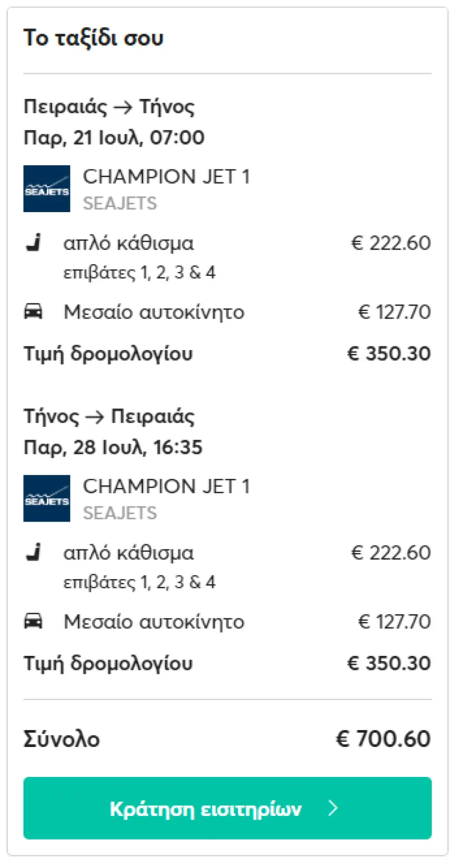Click the Σύνολο total label

pyautogui.click(x=62, y=740)
